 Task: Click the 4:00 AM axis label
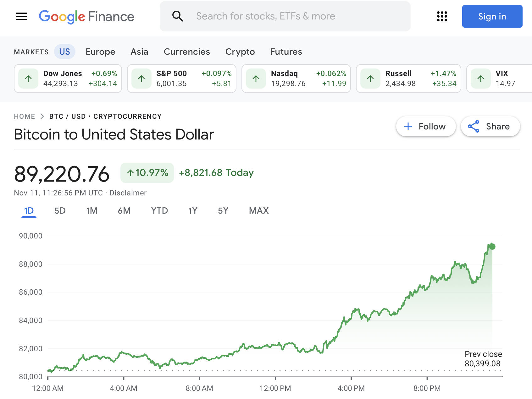(124, 388)
